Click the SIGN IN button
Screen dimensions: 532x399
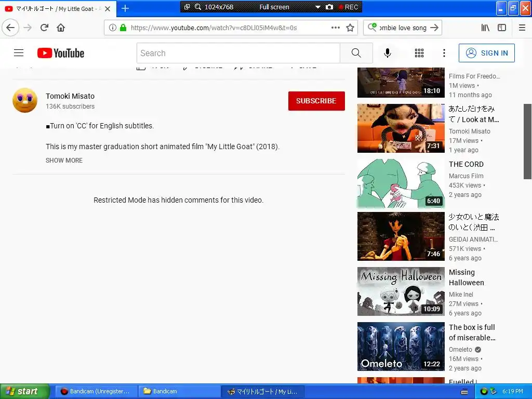point(486,53)
